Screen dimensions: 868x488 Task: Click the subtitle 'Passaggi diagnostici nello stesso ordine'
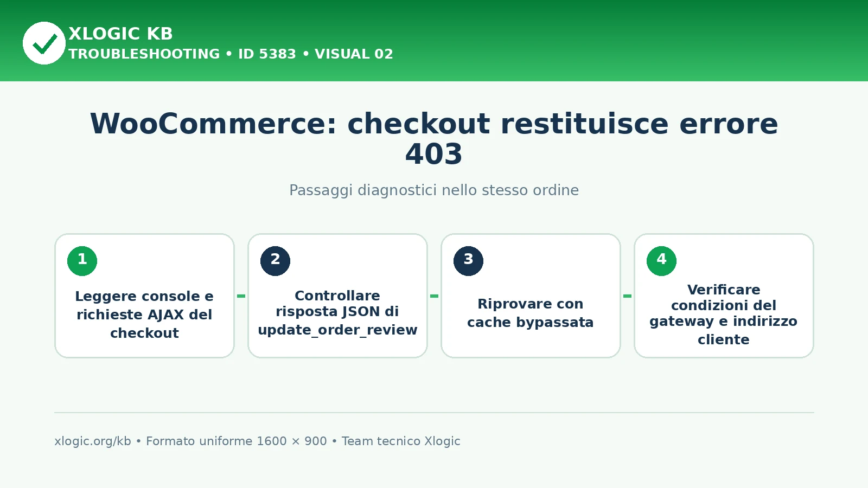434,190
